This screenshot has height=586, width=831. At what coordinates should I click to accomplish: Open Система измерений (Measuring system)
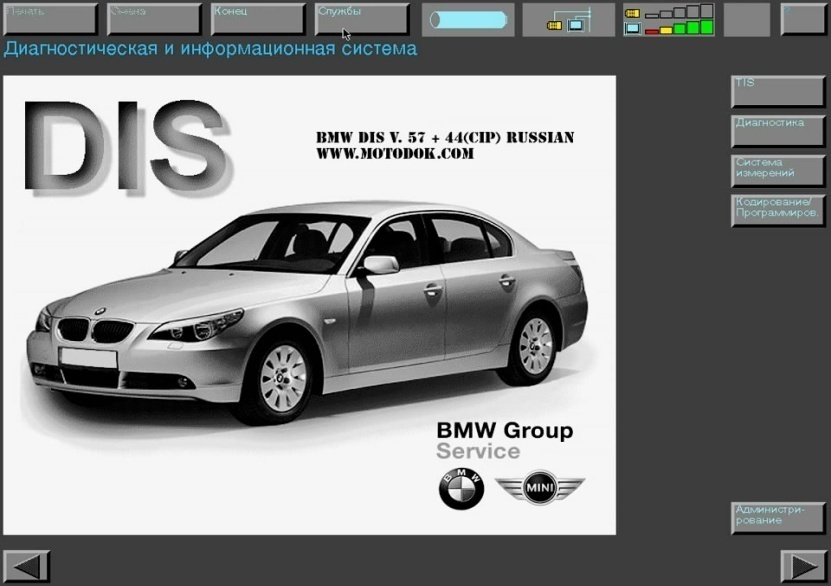point(778,171)
